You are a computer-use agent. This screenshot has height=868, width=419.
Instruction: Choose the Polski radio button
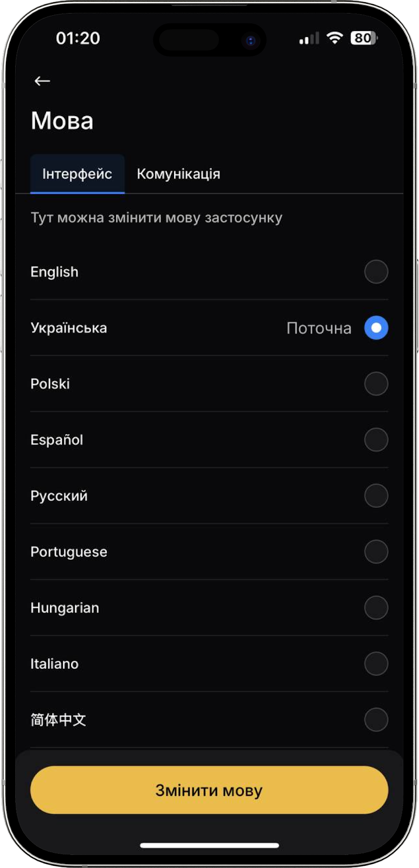(x=376, y=384)
